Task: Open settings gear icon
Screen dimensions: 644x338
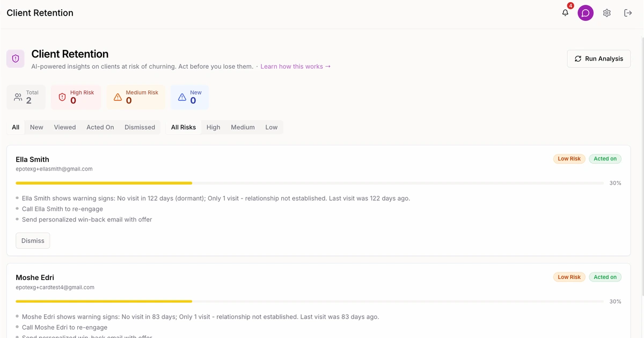Action: (x=606, y=13)
